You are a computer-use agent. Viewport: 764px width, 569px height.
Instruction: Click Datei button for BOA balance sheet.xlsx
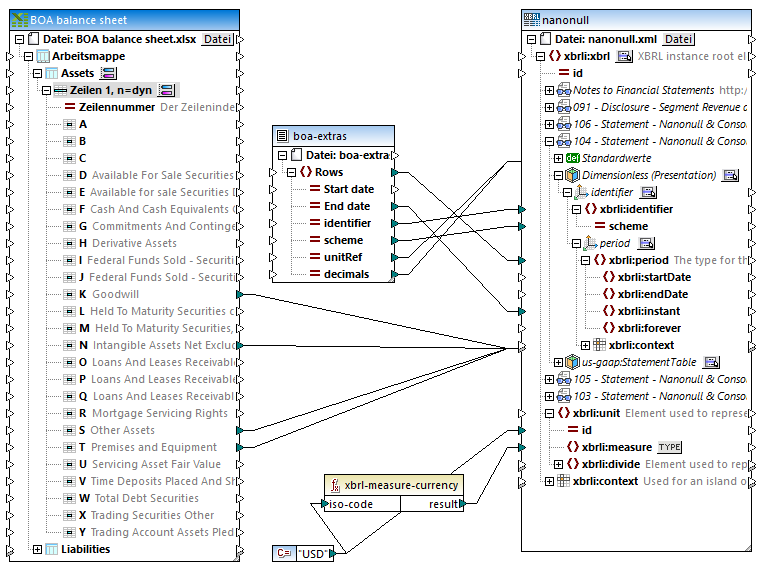[217, 39]
